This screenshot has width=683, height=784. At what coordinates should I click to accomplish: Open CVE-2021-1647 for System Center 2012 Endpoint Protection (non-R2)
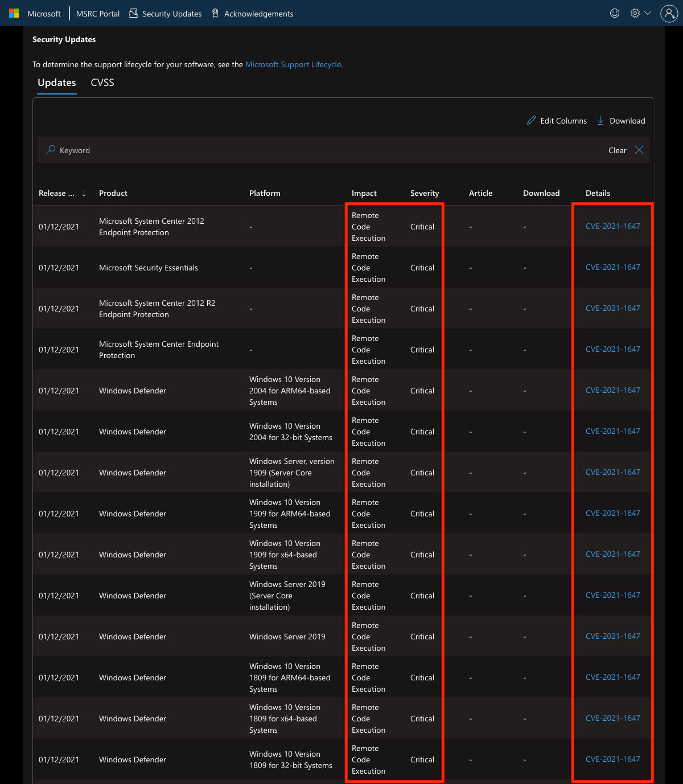[x=613, y=226]
